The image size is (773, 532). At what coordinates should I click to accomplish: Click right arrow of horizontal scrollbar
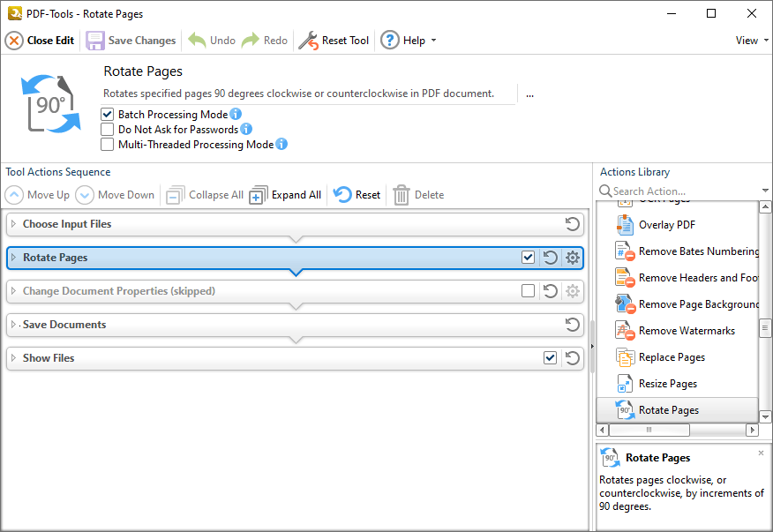752,430
